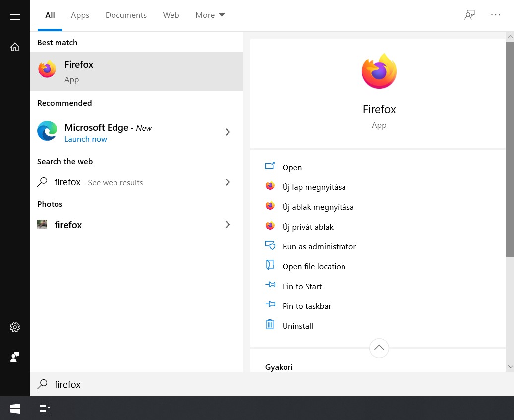
Task: Select Uninstall for Firefox
Action: click(x=298, y=326)
